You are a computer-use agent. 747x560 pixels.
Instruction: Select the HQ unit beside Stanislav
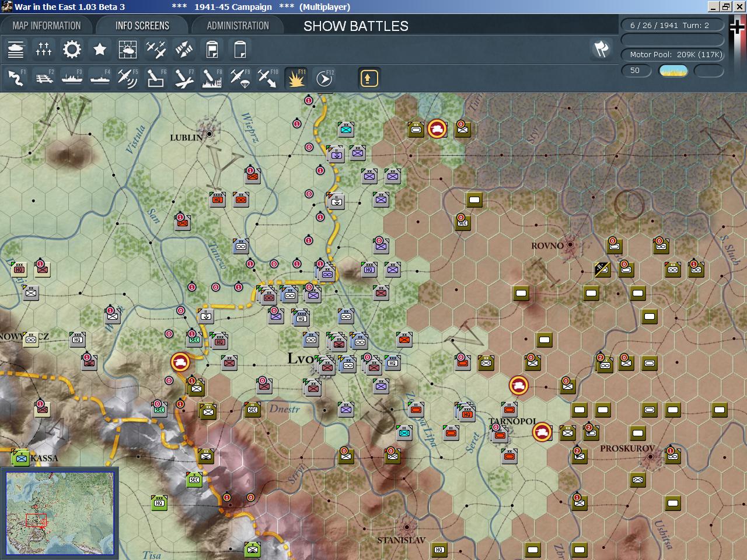point(439,549)
